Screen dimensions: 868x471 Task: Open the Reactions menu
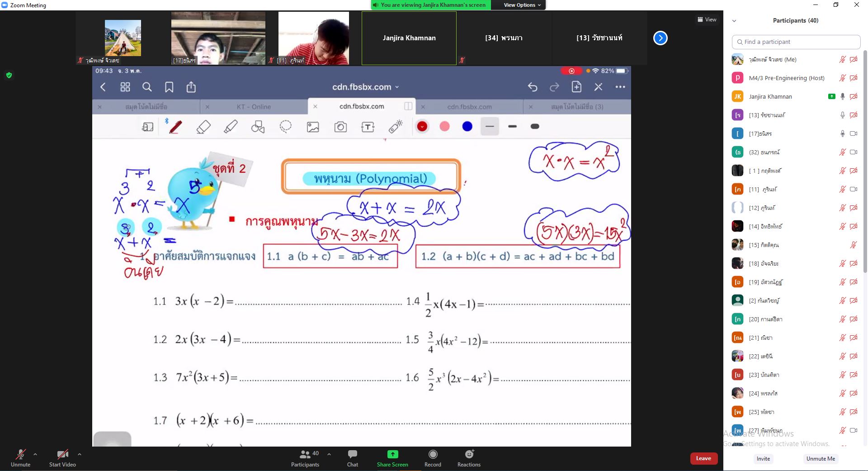click(x=469, y=455)
